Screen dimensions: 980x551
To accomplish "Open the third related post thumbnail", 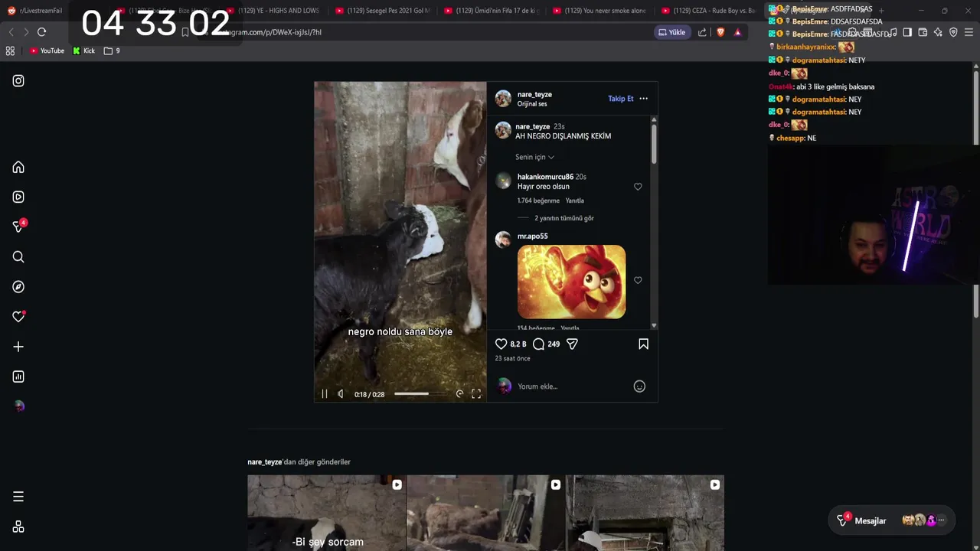I will click(645, 513).
